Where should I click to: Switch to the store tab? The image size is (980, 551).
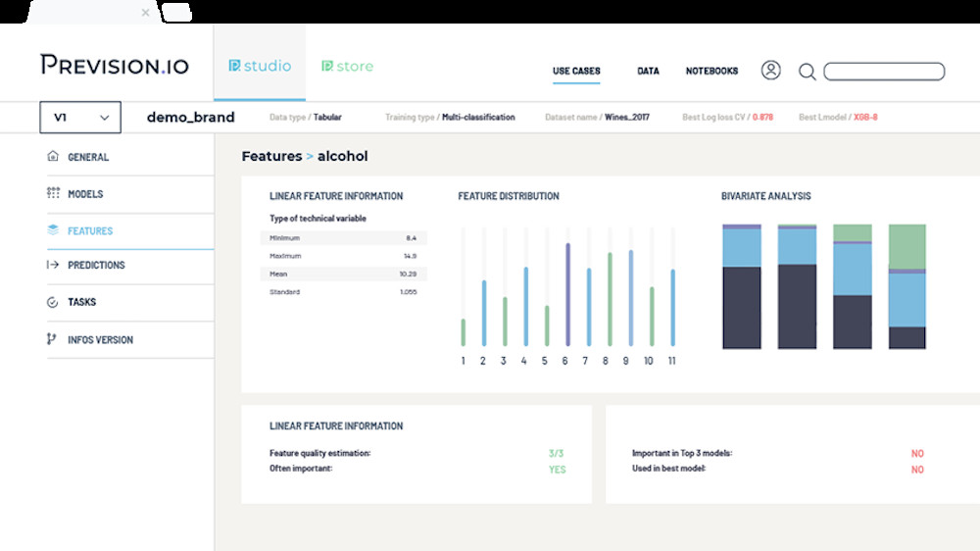pyautogui.click(x=347, y=66)
